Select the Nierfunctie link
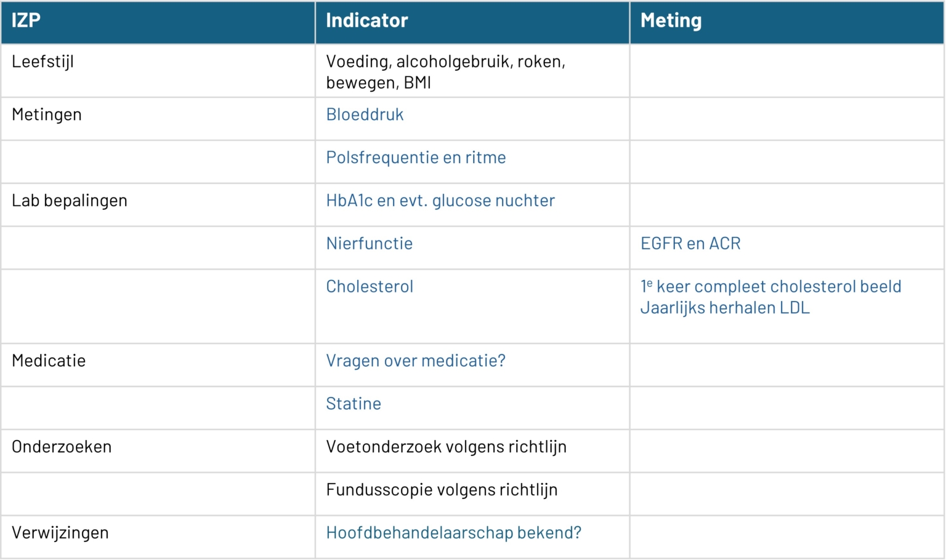946x560 pixels. point(369,244)
